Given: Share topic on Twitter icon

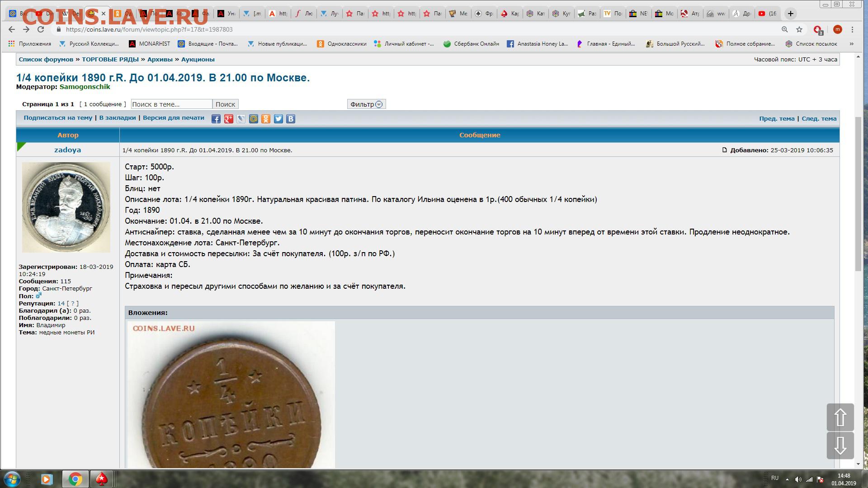Looking at the screenshot, I should 278,119.
